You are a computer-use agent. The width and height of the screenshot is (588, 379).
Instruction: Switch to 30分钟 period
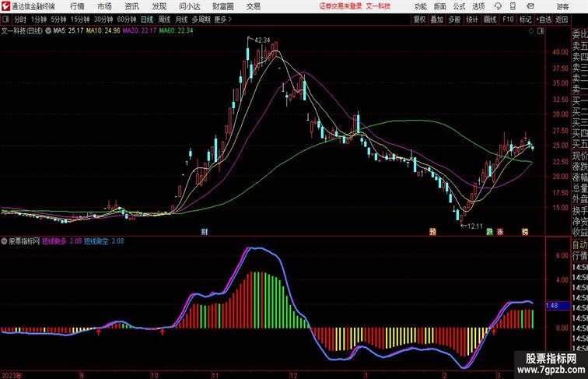[103, 19]
